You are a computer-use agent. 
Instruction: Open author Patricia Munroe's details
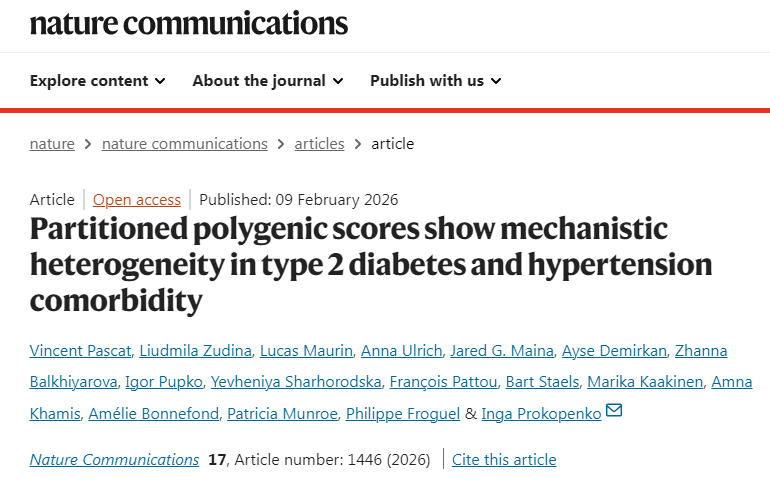click(282, 413)
